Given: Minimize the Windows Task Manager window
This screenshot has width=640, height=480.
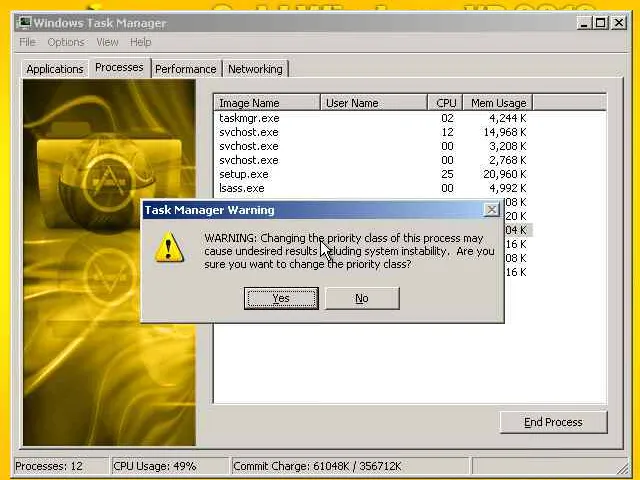Looking at the screenshot, I should [x=584, y=22].
